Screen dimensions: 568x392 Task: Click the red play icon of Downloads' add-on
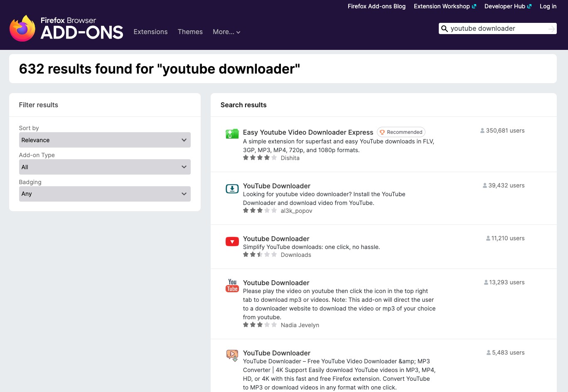[232, 242]
